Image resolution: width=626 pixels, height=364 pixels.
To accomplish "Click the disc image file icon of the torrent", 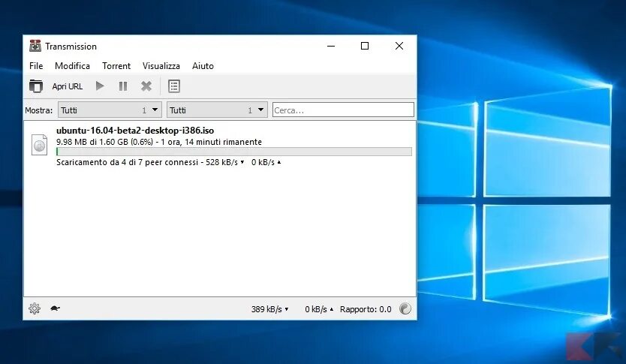I will click(x=39, y=145).
